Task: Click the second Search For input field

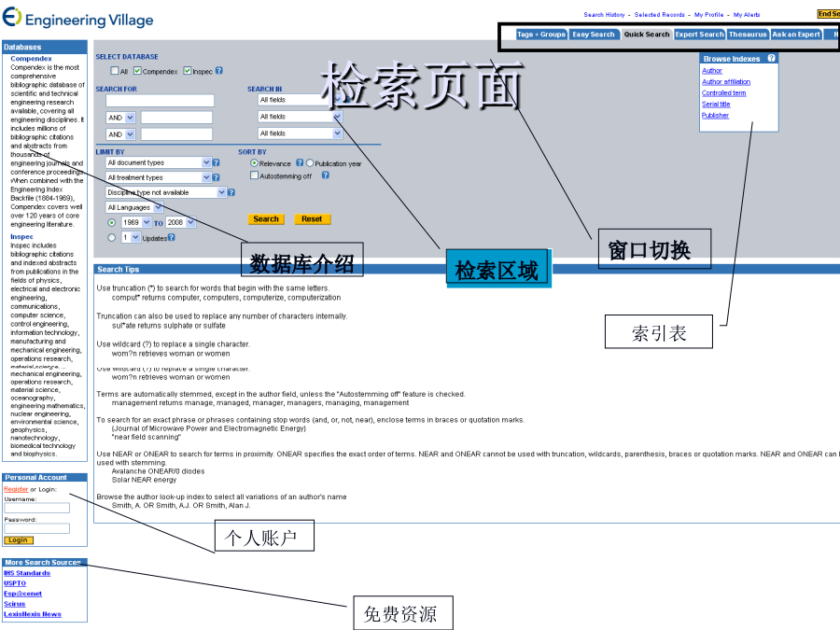Action: coord(176,118)
